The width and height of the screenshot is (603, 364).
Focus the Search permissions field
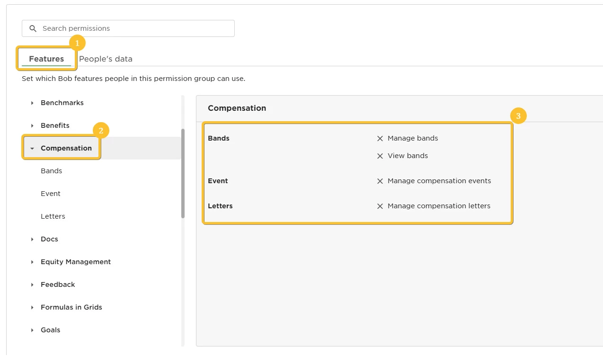tap(128, 28)
